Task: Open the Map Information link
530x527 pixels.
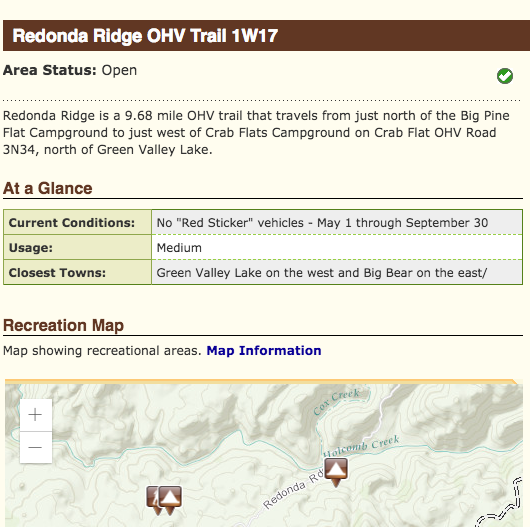Action: click(x=264, y=351)
